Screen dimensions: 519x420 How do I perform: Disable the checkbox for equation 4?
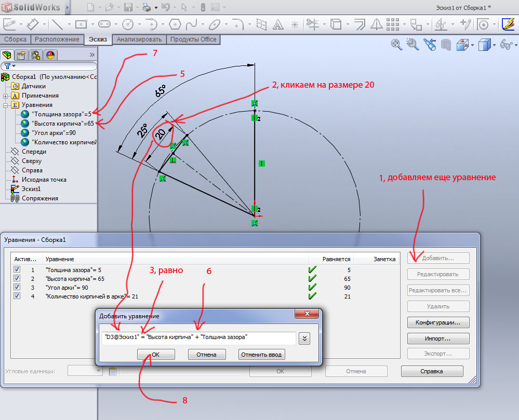(x=17, y=296)
